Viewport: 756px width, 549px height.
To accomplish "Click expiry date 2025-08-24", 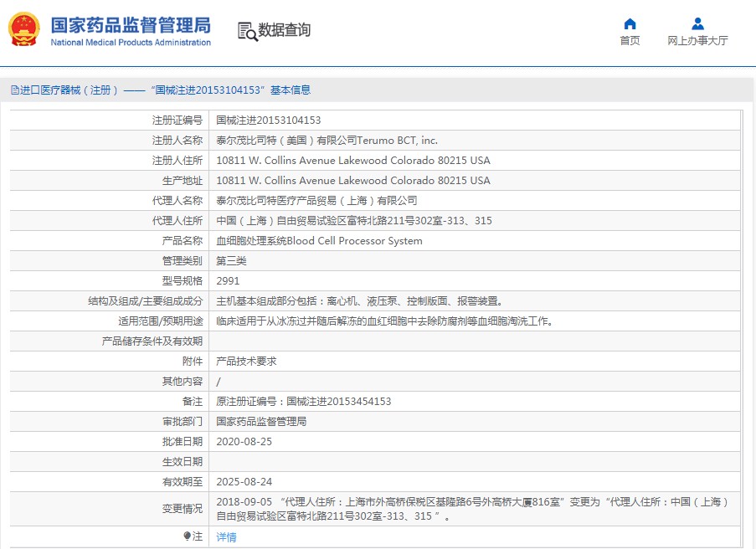I will pyautogui.click(x=244, y=482).
